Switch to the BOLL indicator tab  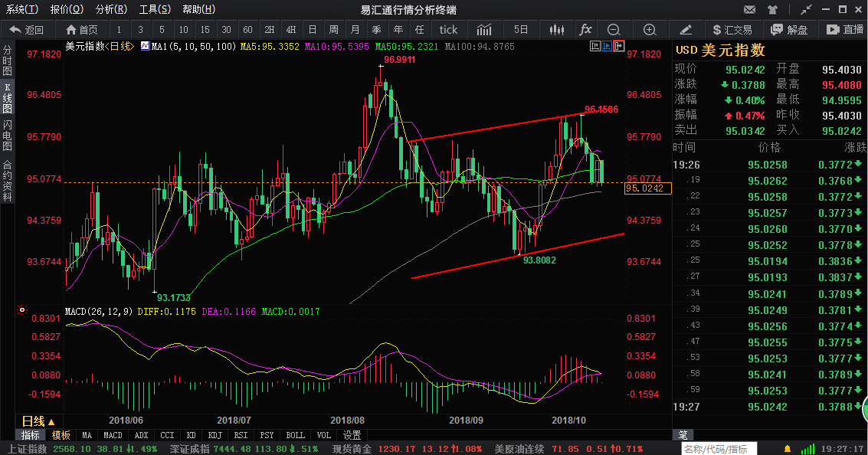click(295, 435)
